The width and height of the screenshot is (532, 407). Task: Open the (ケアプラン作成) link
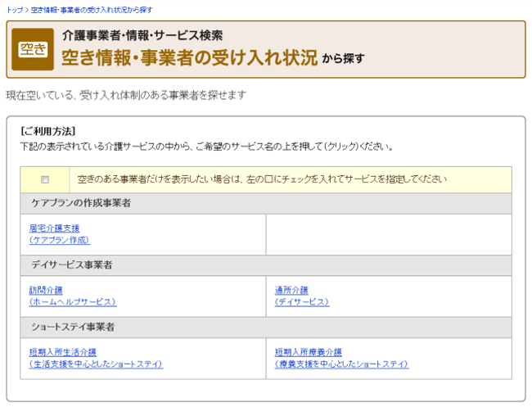[x=59, y=240]
